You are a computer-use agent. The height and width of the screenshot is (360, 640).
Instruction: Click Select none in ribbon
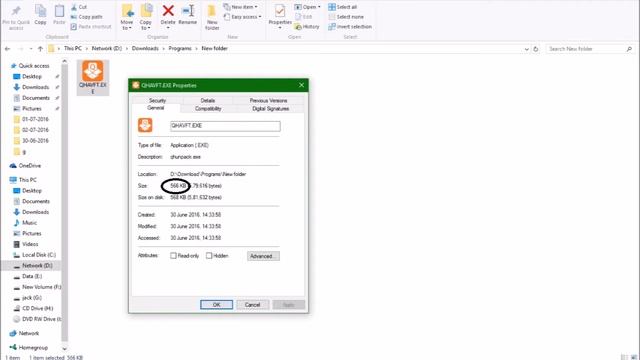[x=346, y=17]
